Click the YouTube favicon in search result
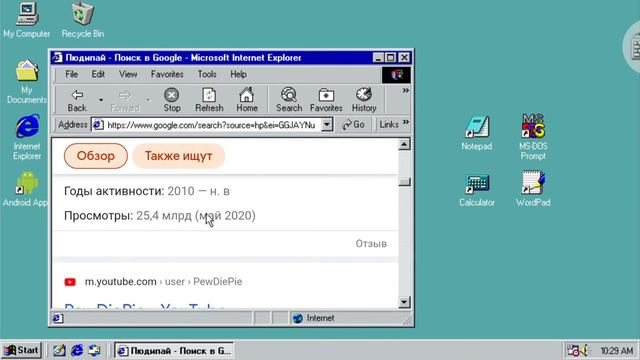Viewport: 640px width, 360px height. 70,282
